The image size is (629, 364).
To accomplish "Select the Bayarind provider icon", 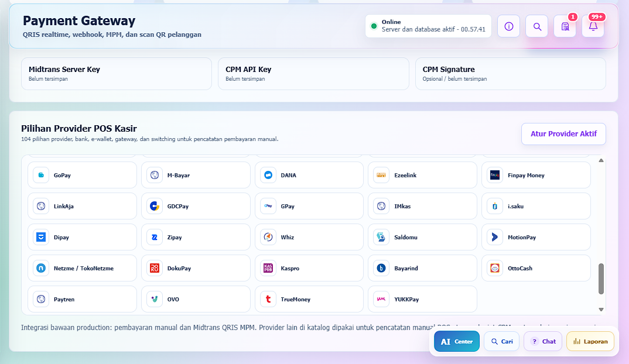I will (381, 268).
